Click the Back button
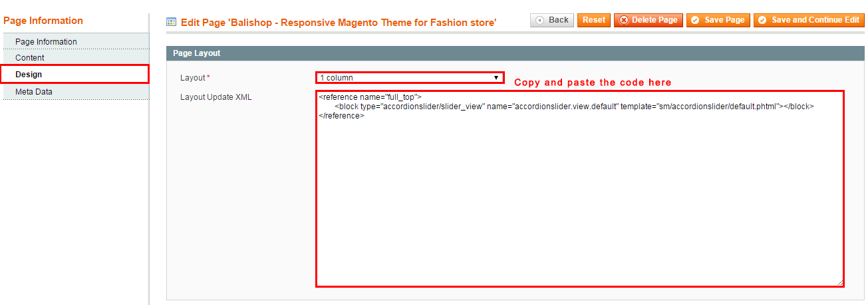Image resolution: width=868 pixels, height=305 pixels. [x=552, y=20]
